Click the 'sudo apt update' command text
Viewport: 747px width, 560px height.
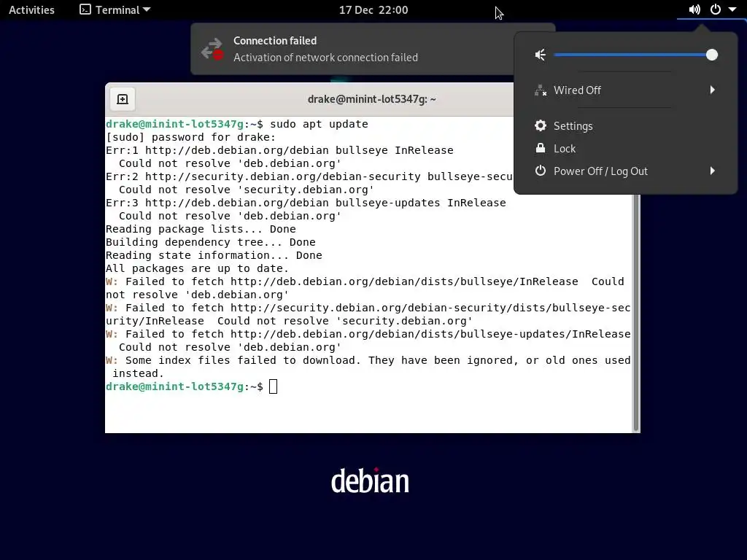[319, 124]
